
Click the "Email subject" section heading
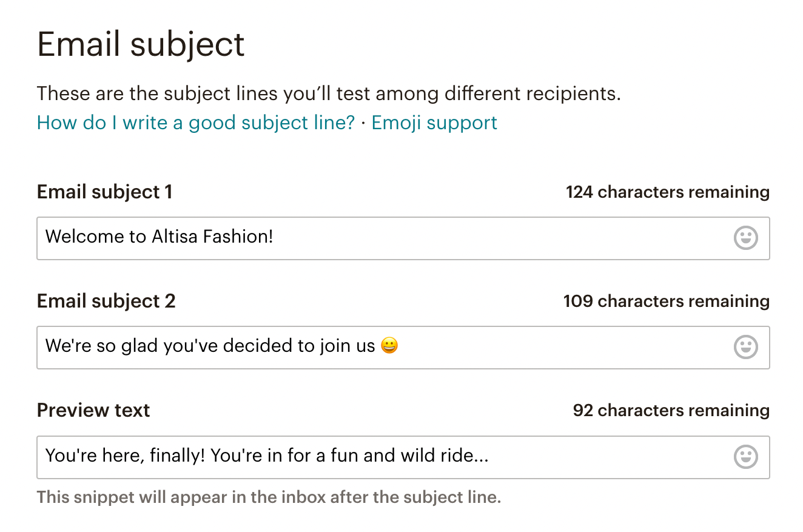pyautogui.click(x=141, y=44)
